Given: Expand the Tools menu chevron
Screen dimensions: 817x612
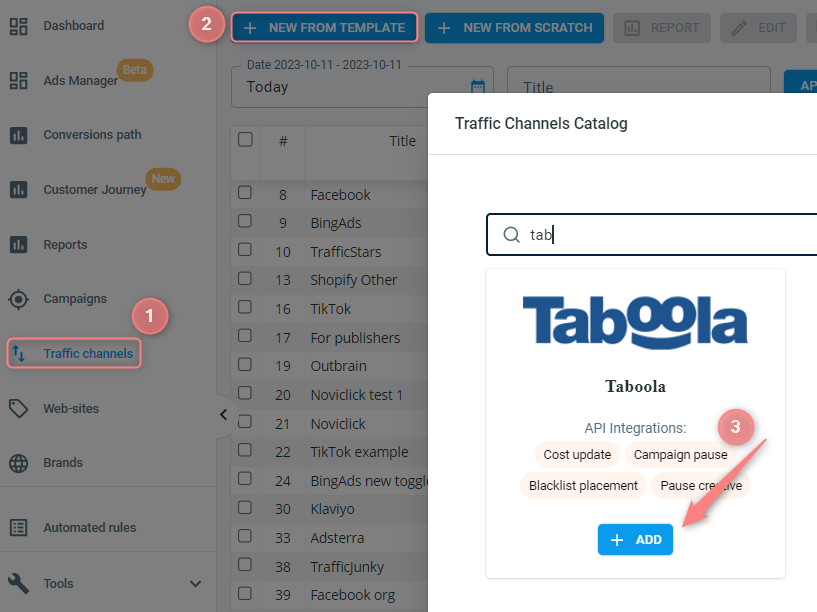Looking at the screenshot, I should tap(195, 584).
